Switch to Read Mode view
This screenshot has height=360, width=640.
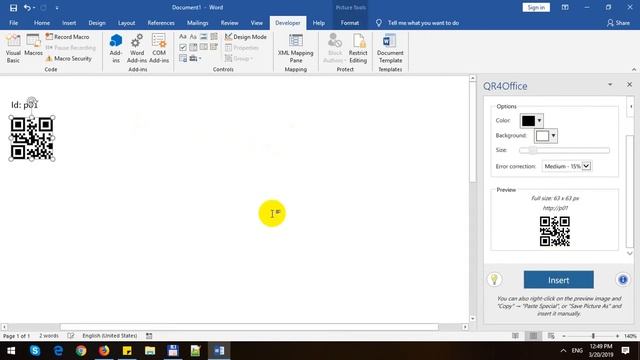pyautogui.click(x=516, y=336)
